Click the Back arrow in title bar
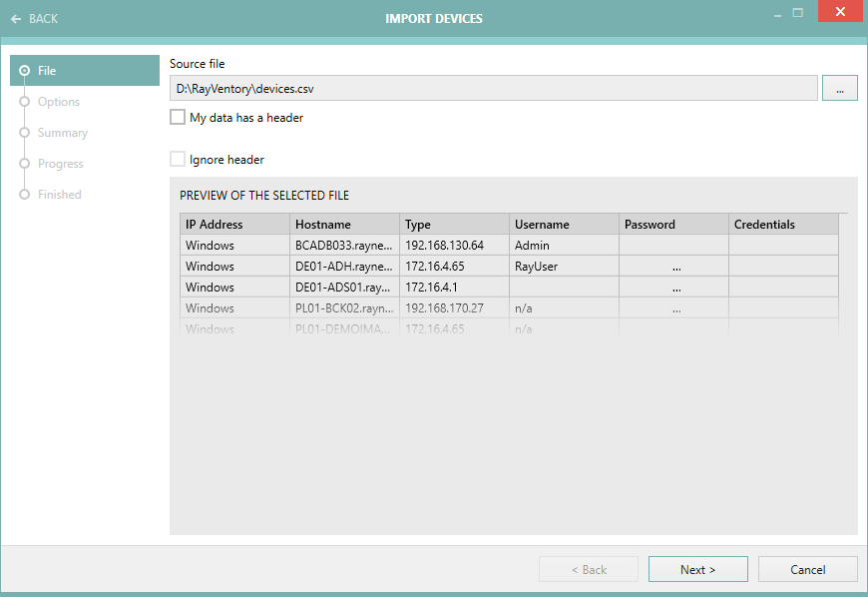 (x=16, y=19)
